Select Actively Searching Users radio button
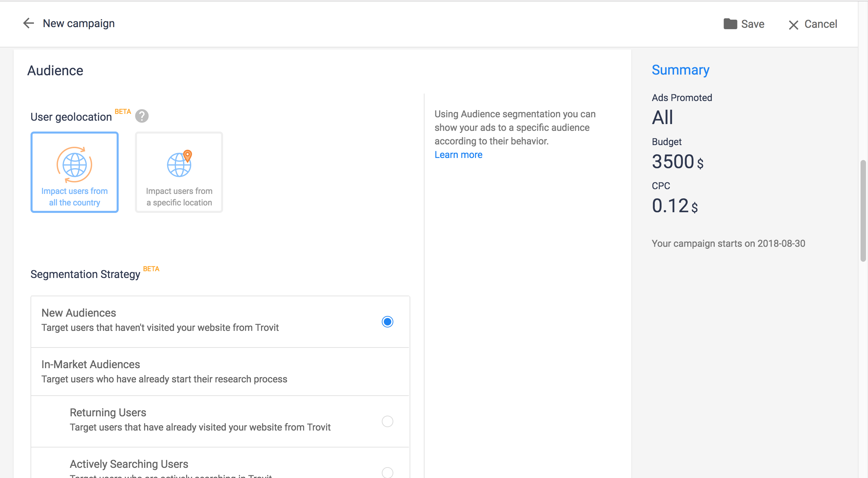Image resolution: width=868 pixels, height=478 pixels. 387,472
